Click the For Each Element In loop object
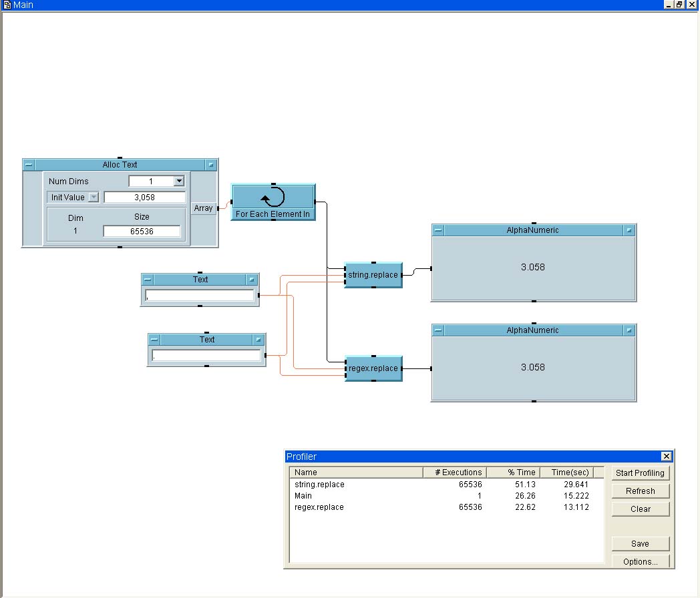This screenshot has height=598, width=700. (x=273, y=202)
